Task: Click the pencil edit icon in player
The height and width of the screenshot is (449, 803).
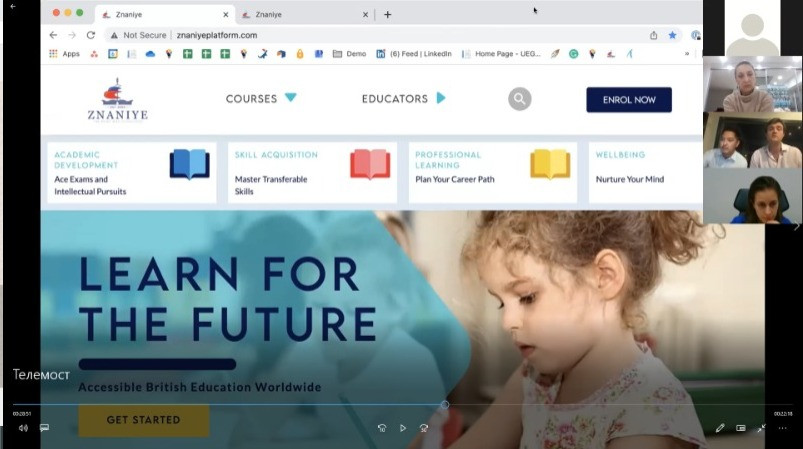Action: tap(720, 428)
